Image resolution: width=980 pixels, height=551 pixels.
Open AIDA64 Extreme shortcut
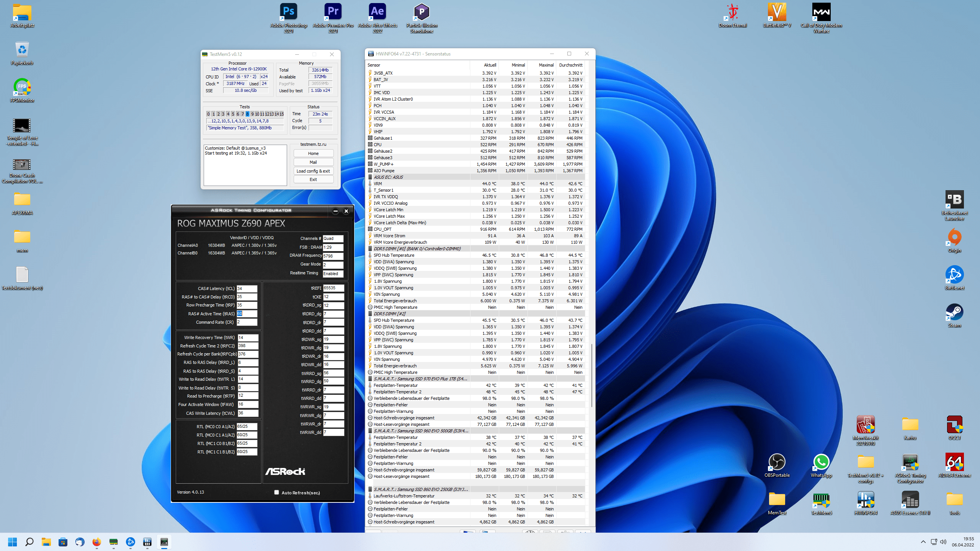pos(955,466)
